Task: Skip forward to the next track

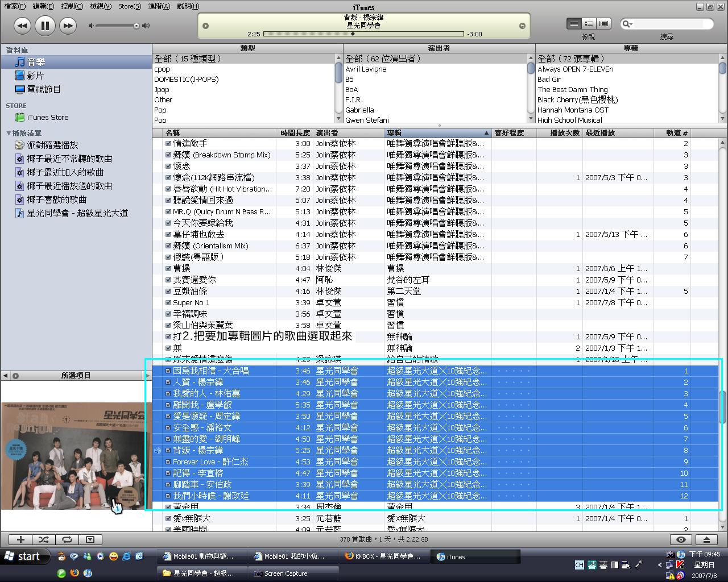Action: pyautogui.click(x=68, y=25)
